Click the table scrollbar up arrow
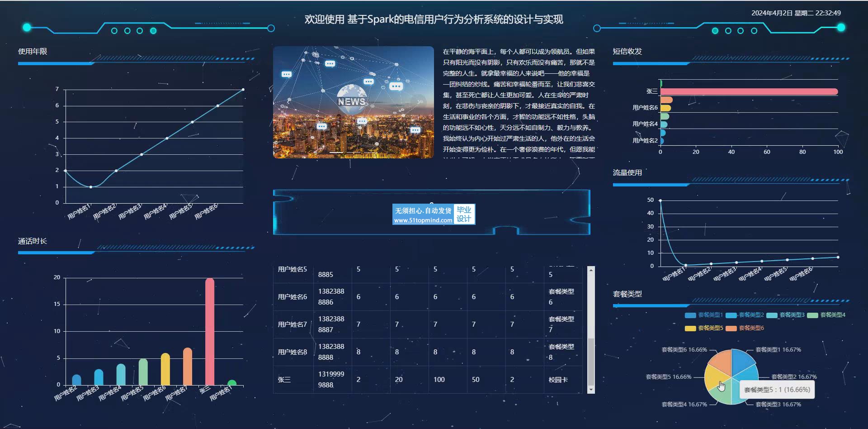This screenshot has height=429, width=868. (x=591, y=270)
